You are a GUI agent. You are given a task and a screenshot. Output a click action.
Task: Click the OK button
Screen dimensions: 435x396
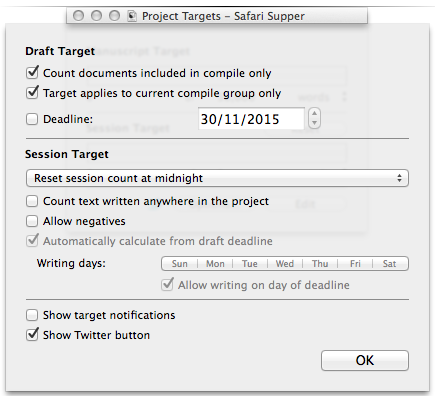tap(365, 360)
